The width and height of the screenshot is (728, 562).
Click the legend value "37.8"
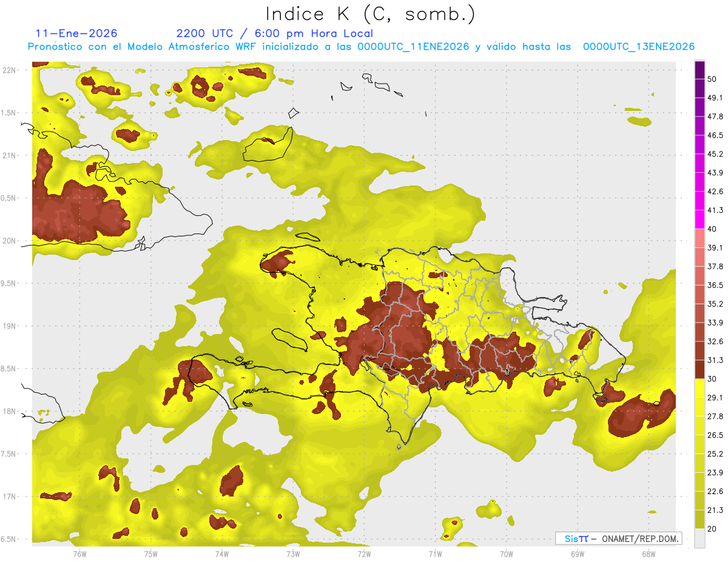[715, 266]
